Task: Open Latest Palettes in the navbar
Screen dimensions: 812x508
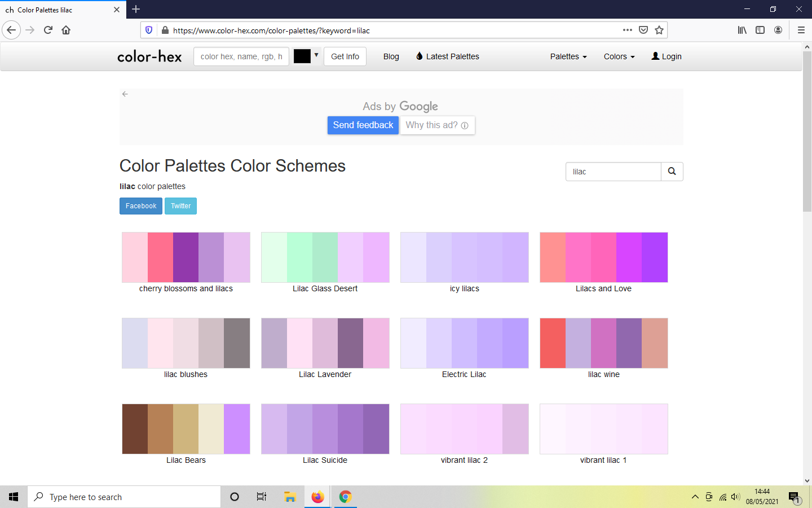Action: pyautogui.click(x=448, y=56)
